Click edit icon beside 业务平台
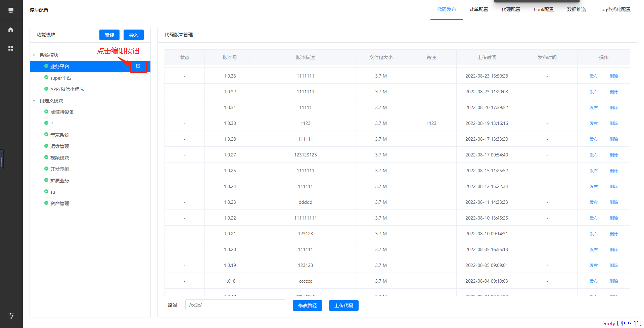The width and height of the screenshot is (644, 328). 138,66
